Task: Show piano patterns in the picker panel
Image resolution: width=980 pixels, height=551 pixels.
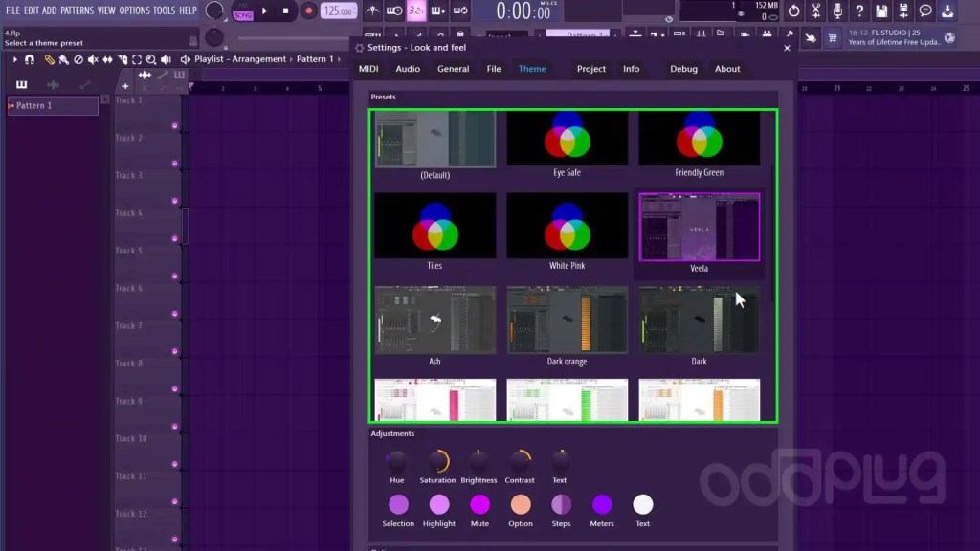Action: 21,84
